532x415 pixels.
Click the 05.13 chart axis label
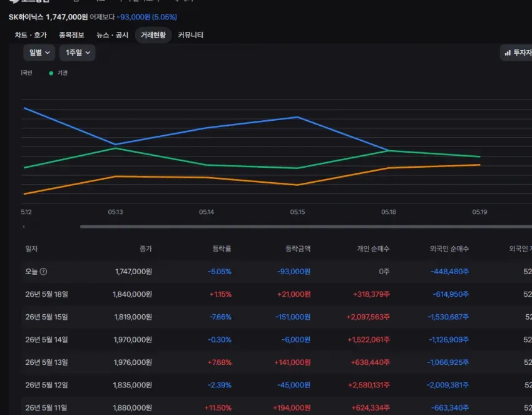click(x=115, y=212)
